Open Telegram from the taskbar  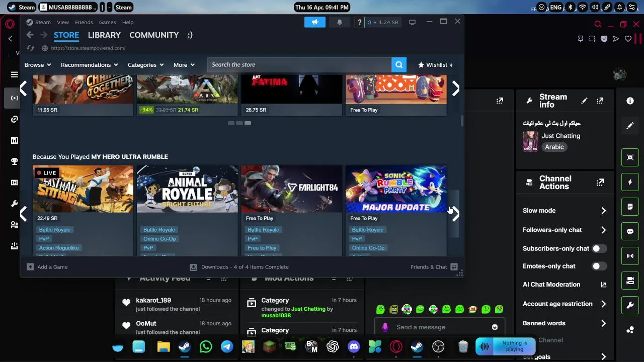click(227, 346)
